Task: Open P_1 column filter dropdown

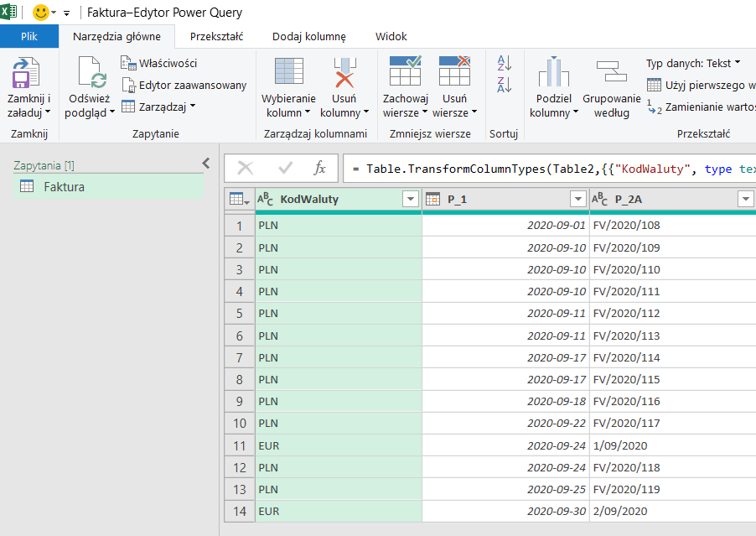Action: tap(577, 199)
